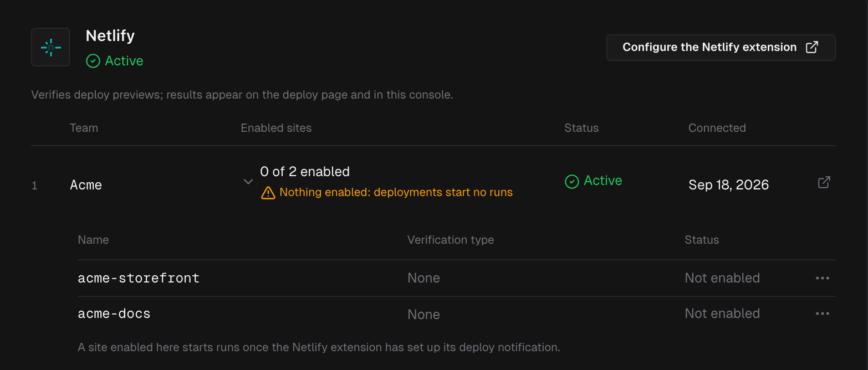Open more options for acme-storefront

click(823, 278)
